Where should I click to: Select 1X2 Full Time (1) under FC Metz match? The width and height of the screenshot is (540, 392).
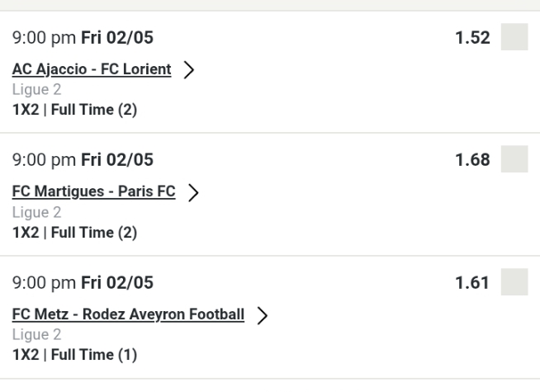tap(74, 355)
